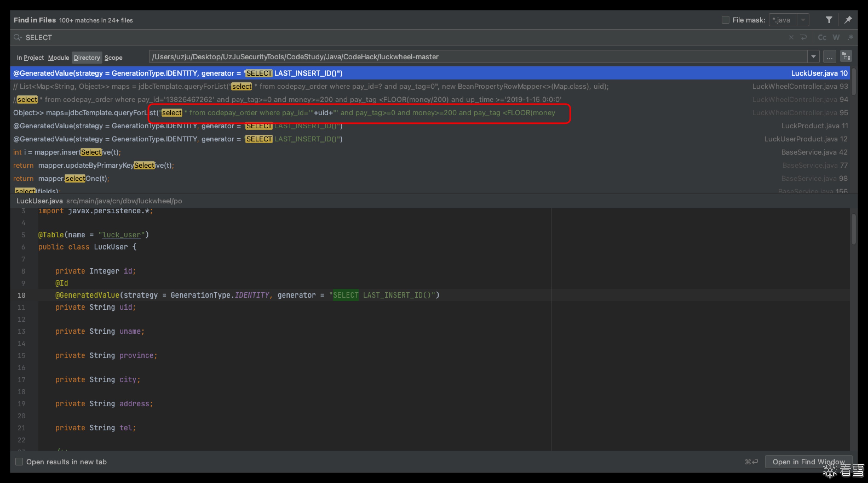Clear the search text with X icon
The image size is (868, 483).
tap(791, 38)
